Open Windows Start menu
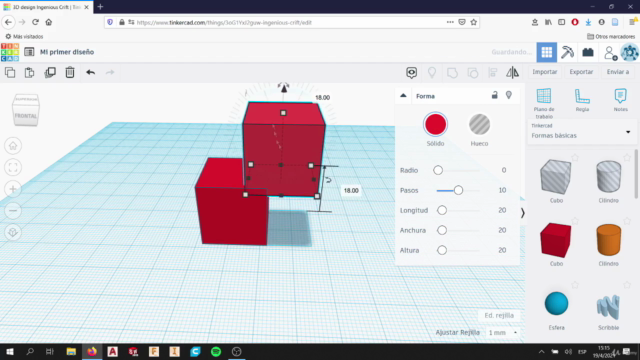This screenshot has height=360, width=640. 9,351
